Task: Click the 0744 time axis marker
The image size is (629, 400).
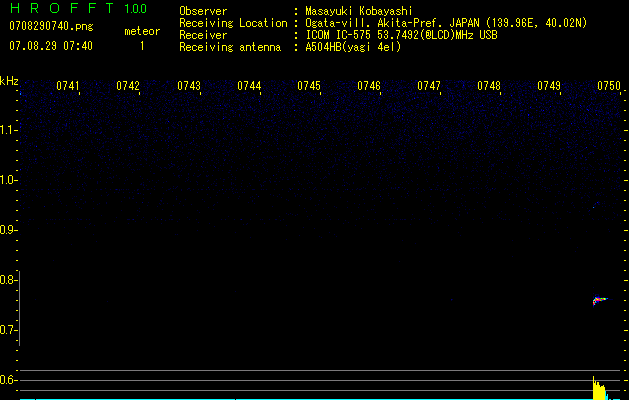Action: pos(249,86)
